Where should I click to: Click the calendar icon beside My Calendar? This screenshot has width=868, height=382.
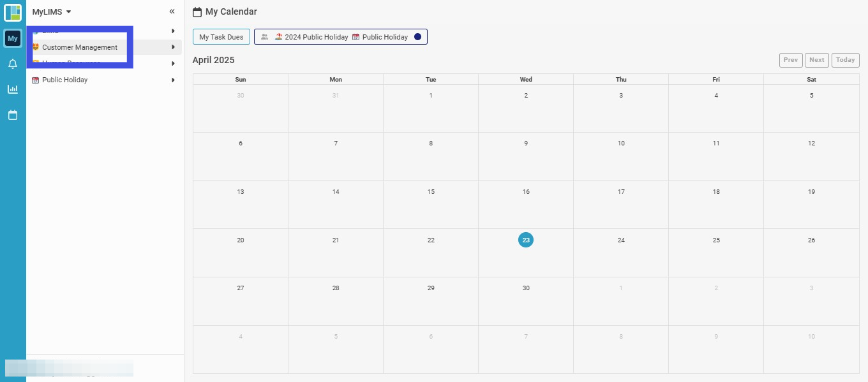point(197,12)
